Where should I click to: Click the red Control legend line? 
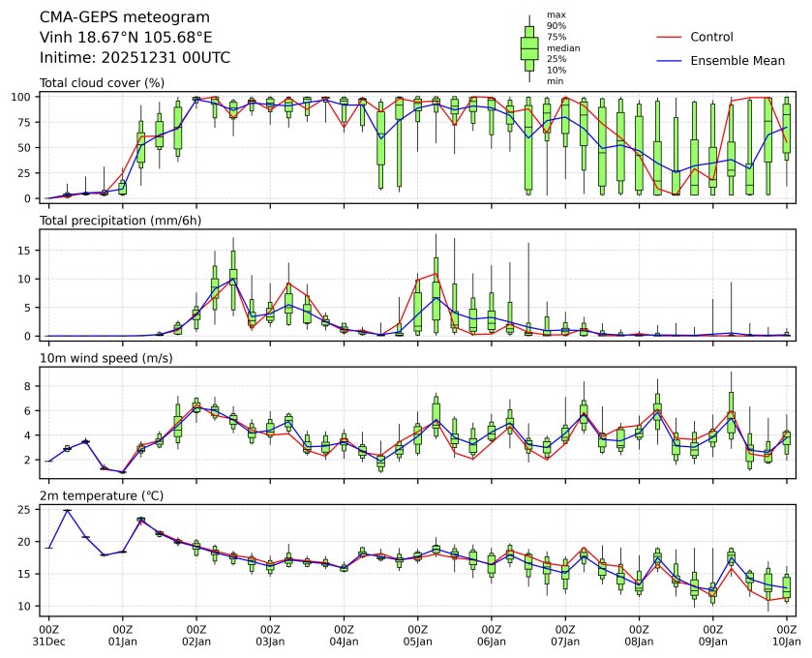click(x=670, y=37)
